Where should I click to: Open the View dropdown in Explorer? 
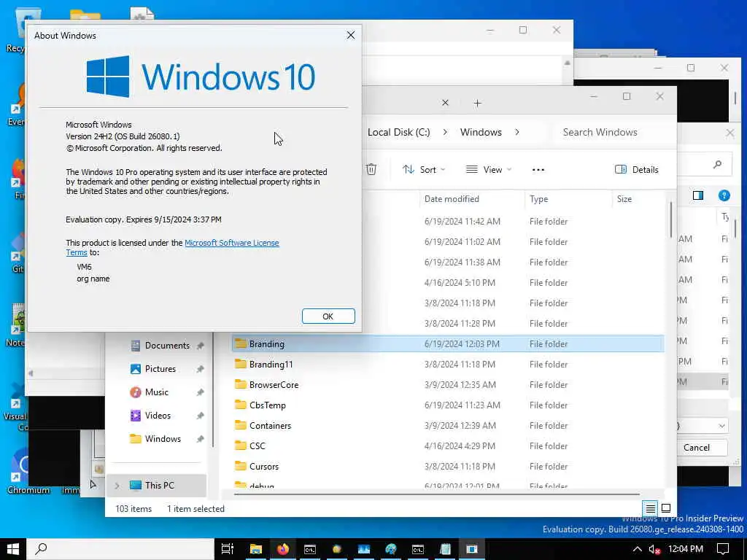pos(488,169)
